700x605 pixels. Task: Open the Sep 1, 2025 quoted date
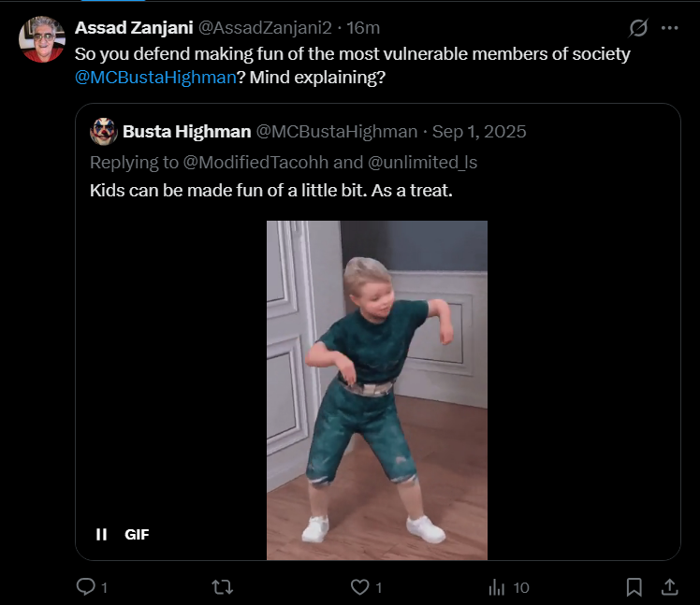point(479,132)
